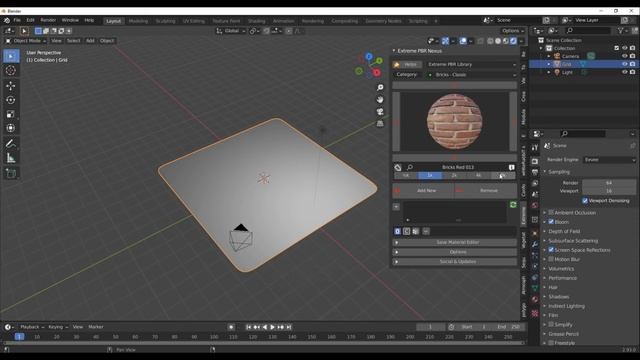Open the Output properties tab icon

(x=535, y=173)
